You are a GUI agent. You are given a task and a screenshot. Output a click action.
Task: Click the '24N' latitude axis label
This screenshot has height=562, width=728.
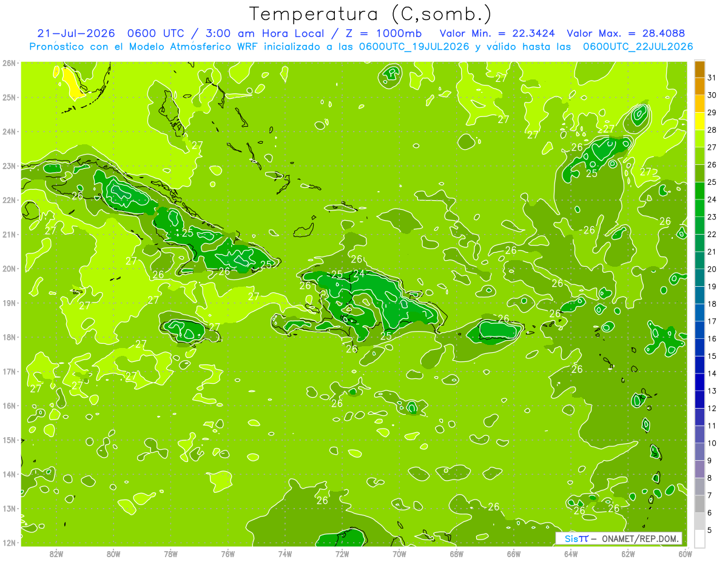(x=9, y=132)
